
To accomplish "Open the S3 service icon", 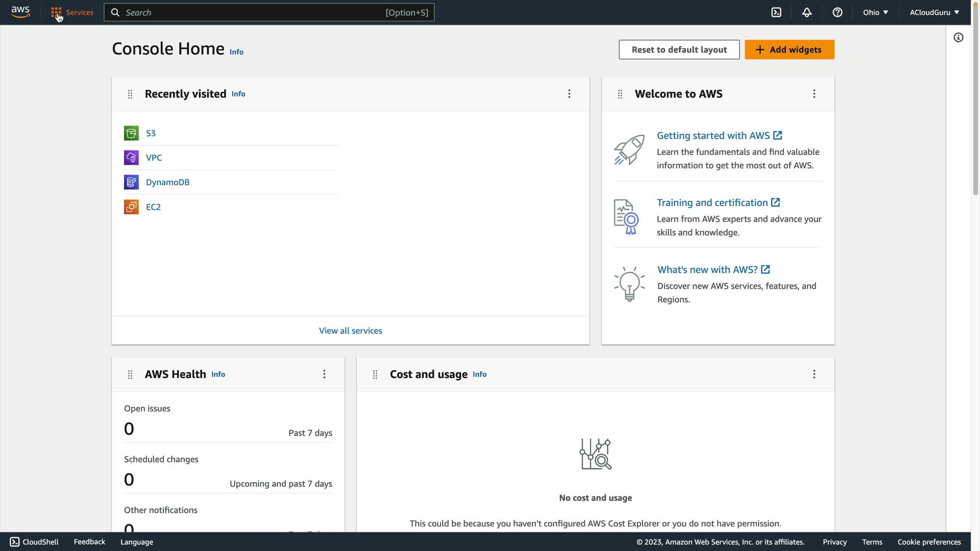I will pyautogui.click(x=131, y=133).
